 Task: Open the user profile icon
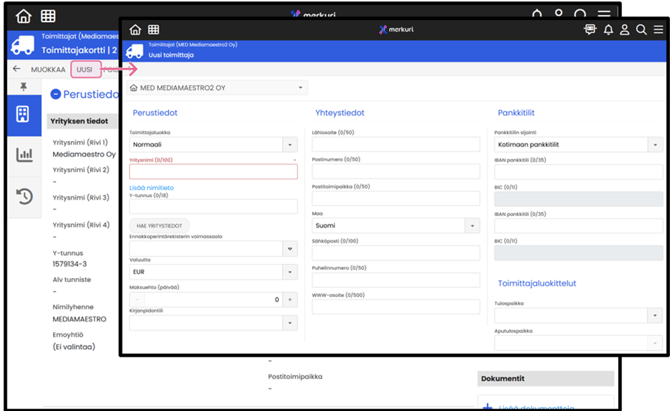(625, 30)
